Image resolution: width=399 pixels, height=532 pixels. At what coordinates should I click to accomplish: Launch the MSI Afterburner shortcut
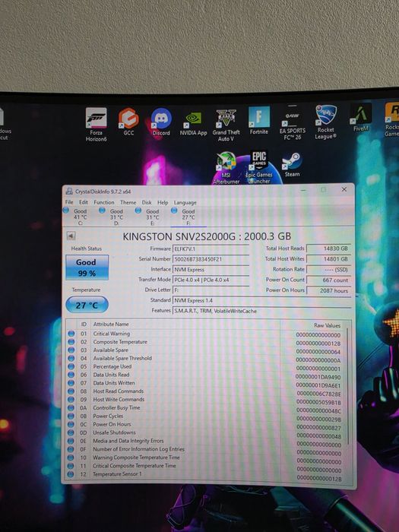coord(226,168)
